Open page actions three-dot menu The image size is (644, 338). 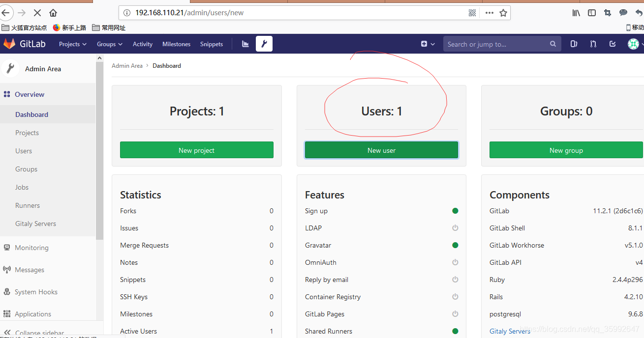click(x=490, y=13)
